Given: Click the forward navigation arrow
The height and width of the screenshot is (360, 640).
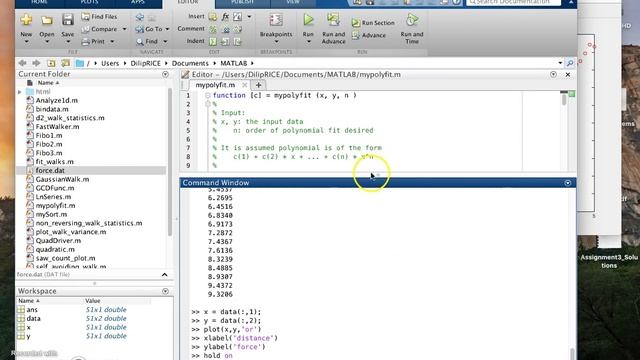Looking at the screenshot, I should [36, 63].
